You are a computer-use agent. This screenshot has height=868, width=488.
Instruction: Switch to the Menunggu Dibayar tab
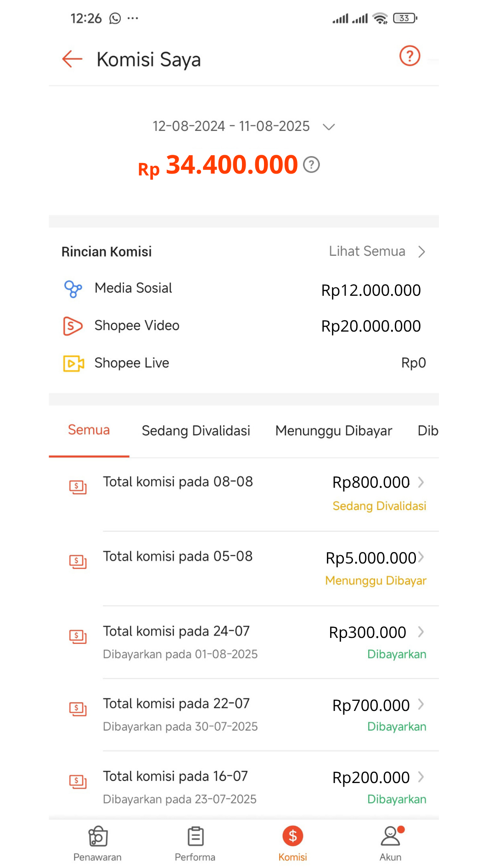(x=334, y=431)
